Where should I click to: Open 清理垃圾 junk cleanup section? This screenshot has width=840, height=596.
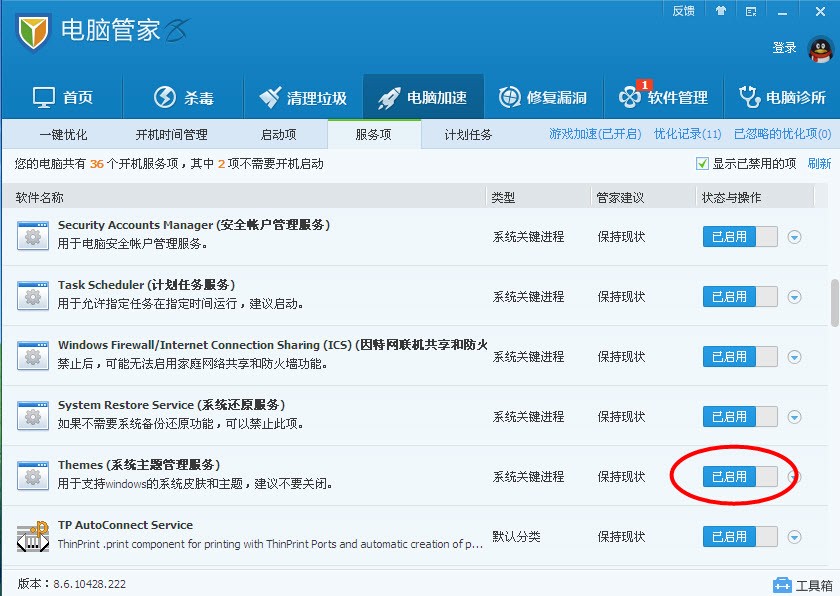(x=303, y=97)
